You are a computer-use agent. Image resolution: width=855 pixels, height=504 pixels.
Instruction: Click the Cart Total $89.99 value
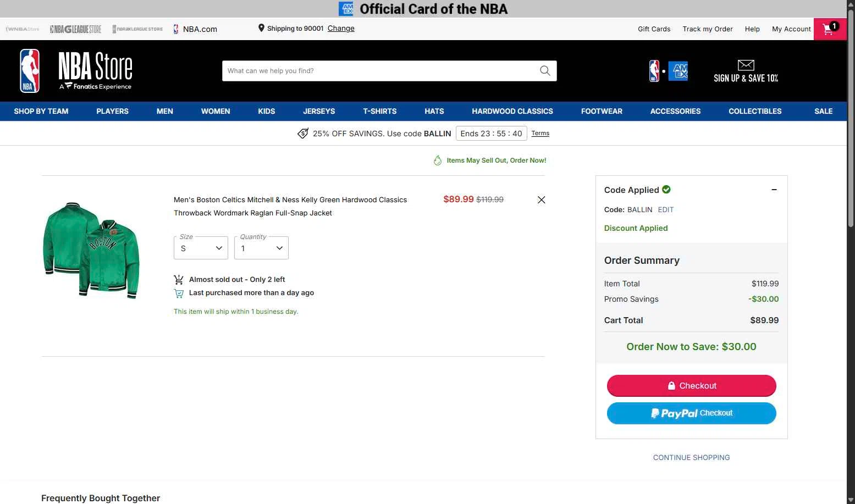[x=764, y=320]
